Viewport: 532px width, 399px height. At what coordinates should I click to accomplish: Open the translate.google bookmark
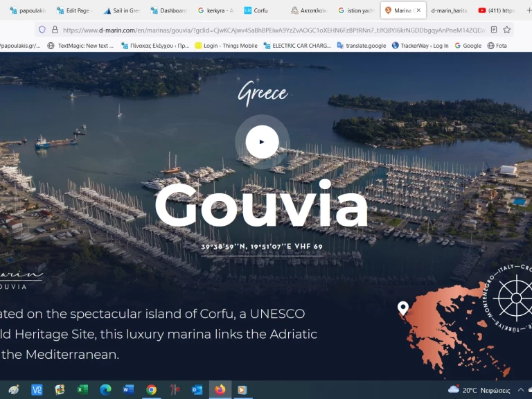(361, 46)
